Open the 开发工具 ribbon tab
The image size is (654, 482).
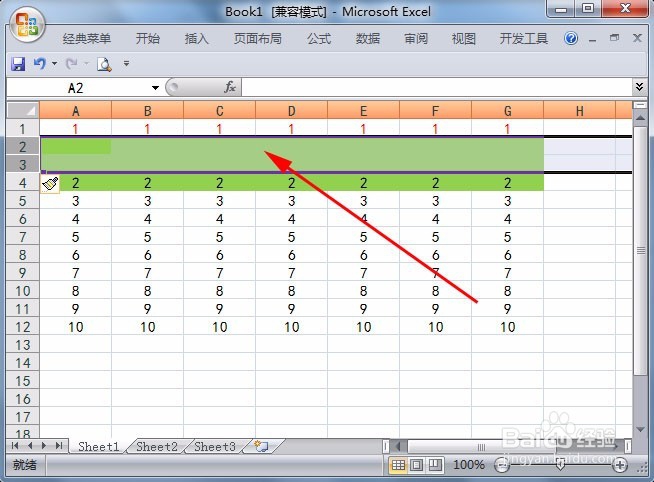coord(523,39)
